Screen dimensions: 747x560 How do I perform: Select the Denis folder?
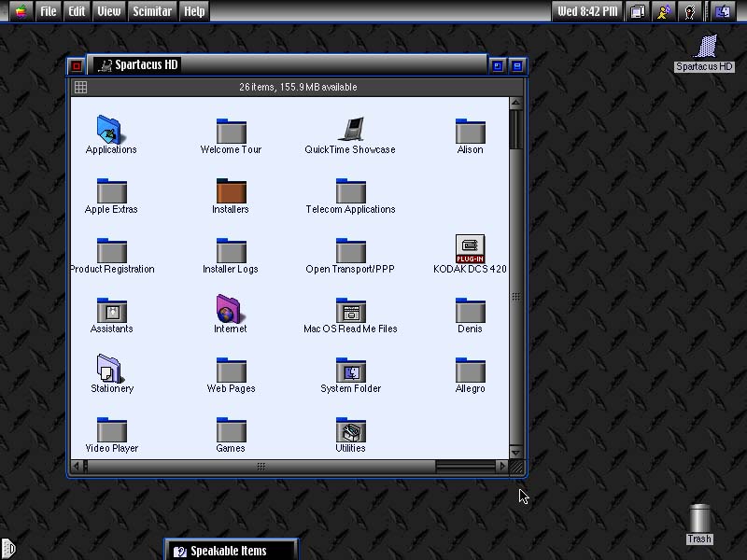(471, 310)
